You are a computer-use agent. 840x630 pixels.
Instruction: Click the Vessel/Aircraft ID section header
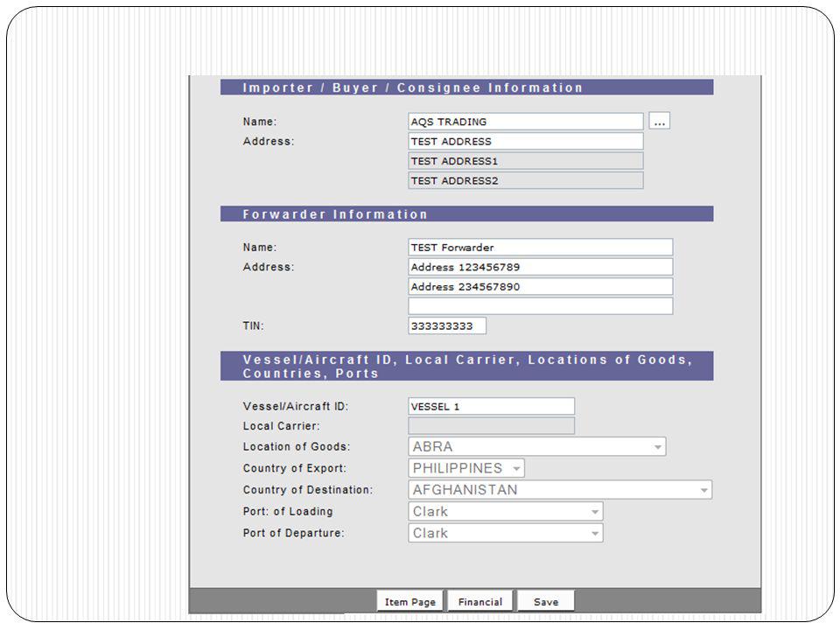466,367
